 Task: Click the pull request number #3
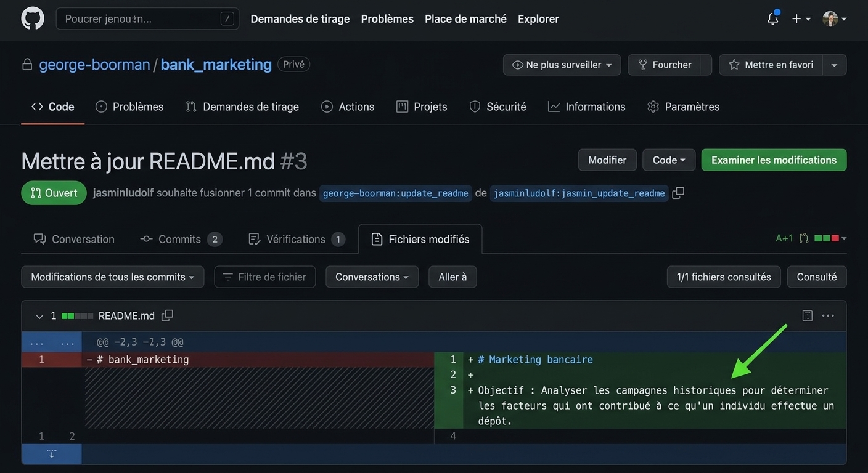293,161
